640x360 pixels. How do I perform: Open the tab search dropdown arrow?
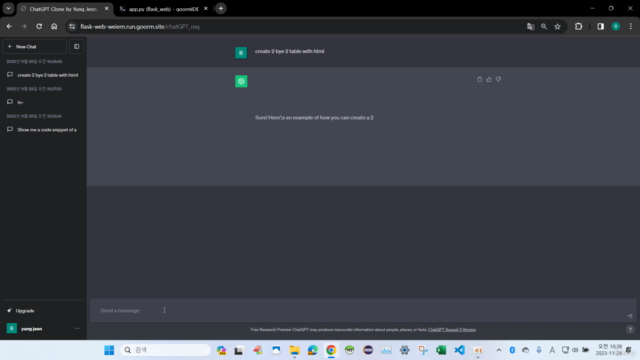point(8,9)
